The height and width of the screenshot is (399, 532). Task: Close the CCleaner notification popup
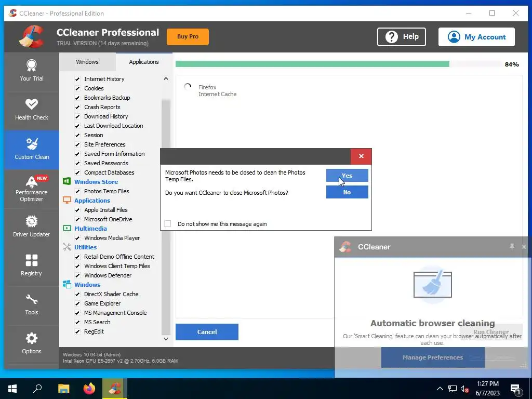click(524, 247)
